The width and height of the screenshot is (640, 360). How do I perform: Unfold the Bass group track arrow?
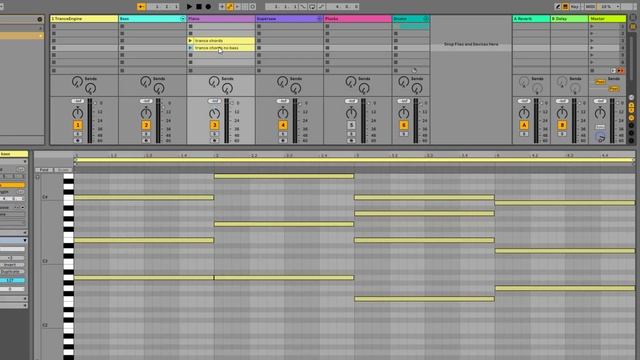tap(182, 19)
